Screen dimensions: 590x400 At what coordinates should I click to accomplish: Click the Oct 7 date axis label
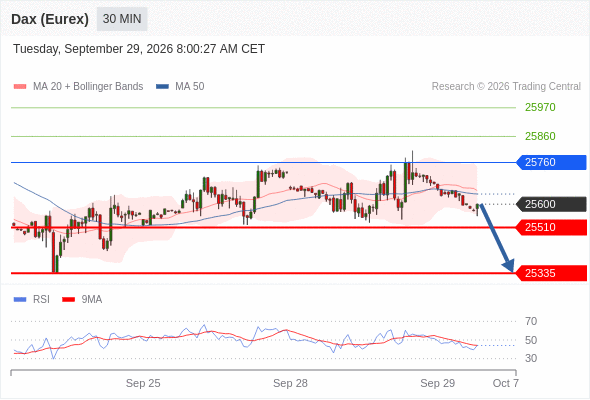point(506,383)
